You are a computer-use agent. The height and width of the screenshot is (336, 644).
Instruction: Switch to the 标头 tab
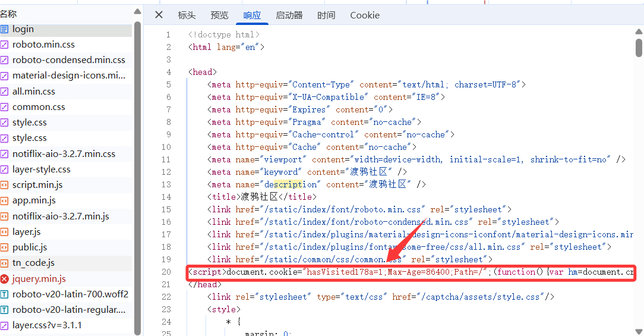tap(187, 15)
